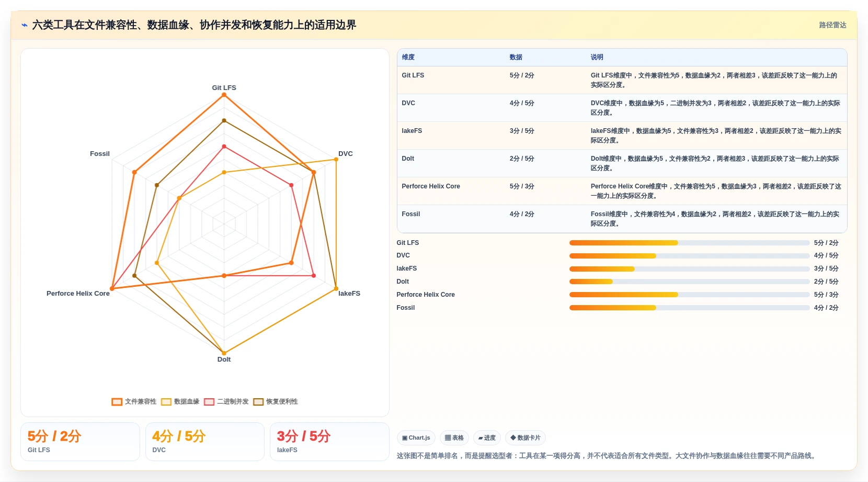Viewport: 868px width, 482px height.
Task: Click the 维度 column header
Action: click(x=408, y=57)
